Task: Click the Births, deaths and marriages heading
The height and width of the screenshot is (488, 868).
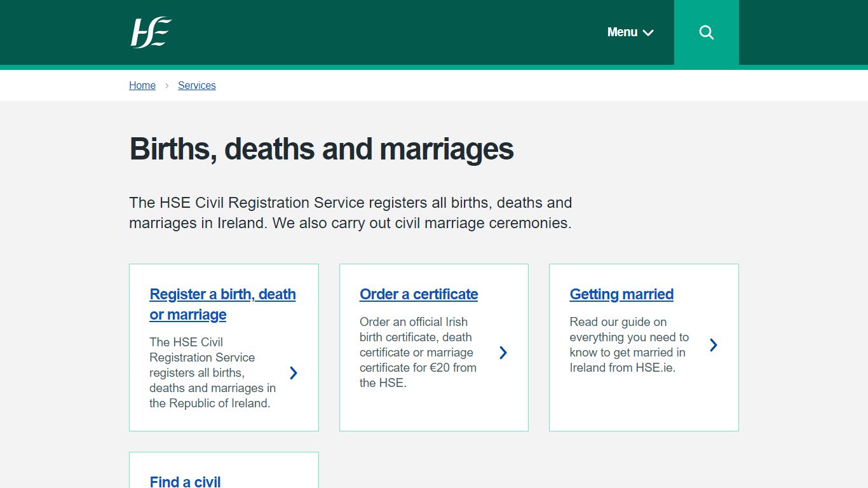Action: [x=322, y=149]
